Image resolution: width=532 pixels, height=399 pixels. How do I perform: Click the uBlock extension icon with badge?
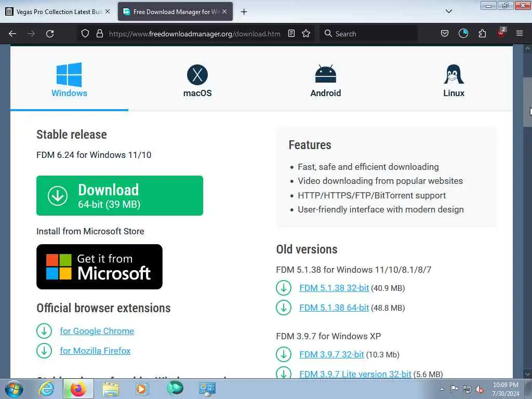[x=501, y=33]
